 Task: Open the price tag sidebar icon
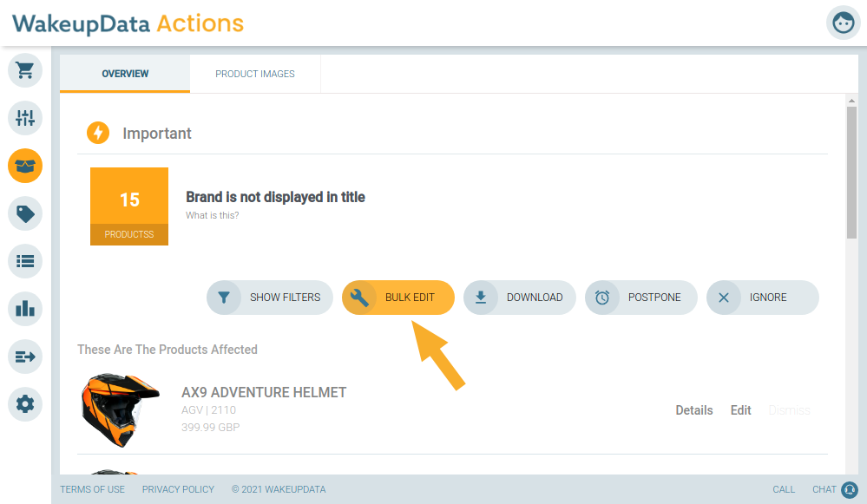point(25,213)
